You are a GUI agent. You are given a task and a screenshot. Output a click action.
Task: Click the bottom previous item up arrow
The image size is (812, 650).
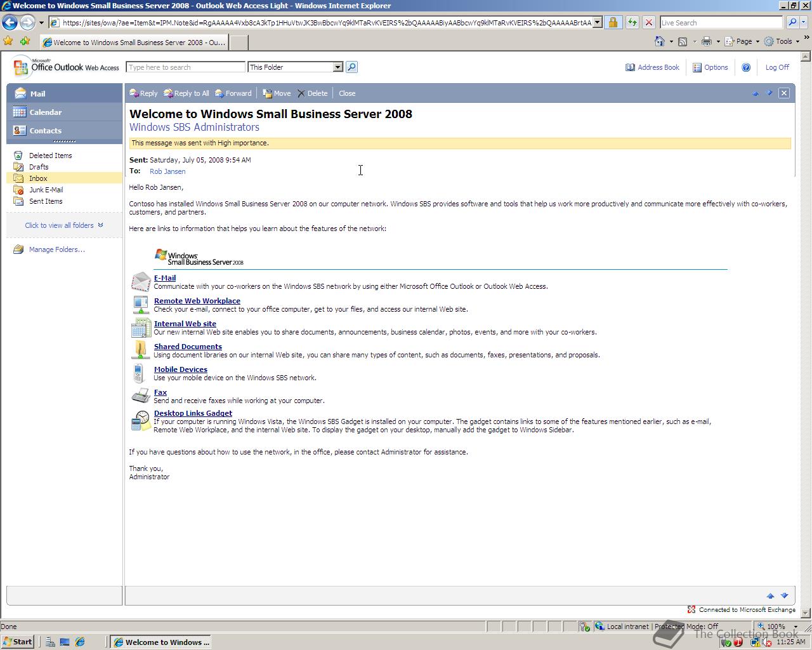coord(770,596)
